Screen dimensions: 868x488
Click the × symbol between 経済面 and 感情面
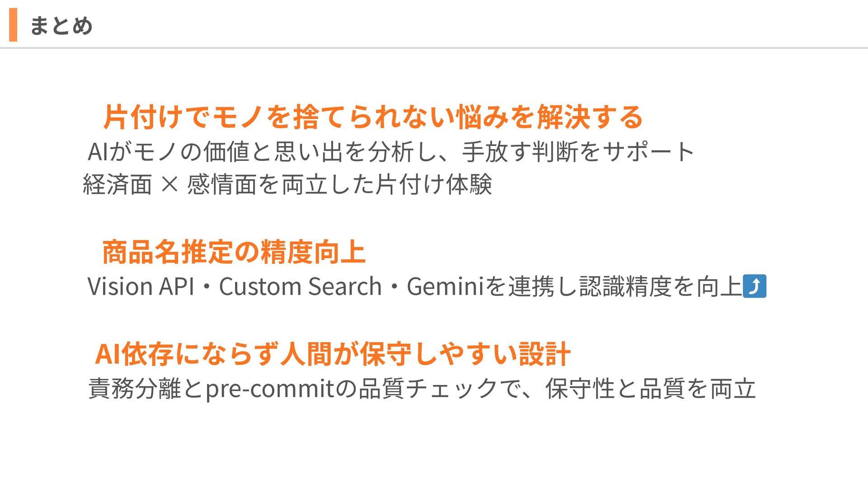click(170, 184)
